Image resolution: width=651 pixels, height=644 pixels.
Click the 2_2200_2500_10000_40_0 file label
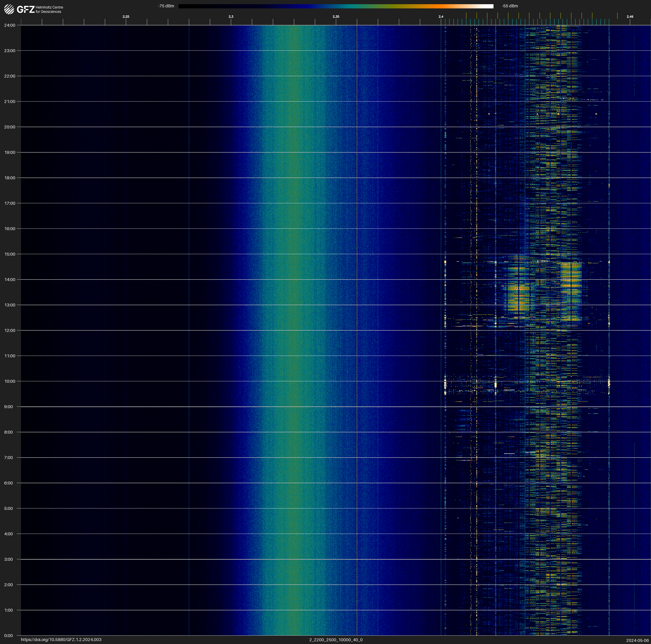(336, 640)
